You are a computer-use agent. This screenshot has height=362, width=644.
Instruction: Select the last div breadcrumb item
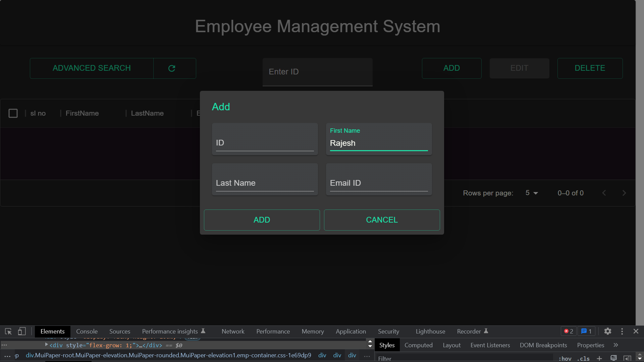click(x=352, y=355)
